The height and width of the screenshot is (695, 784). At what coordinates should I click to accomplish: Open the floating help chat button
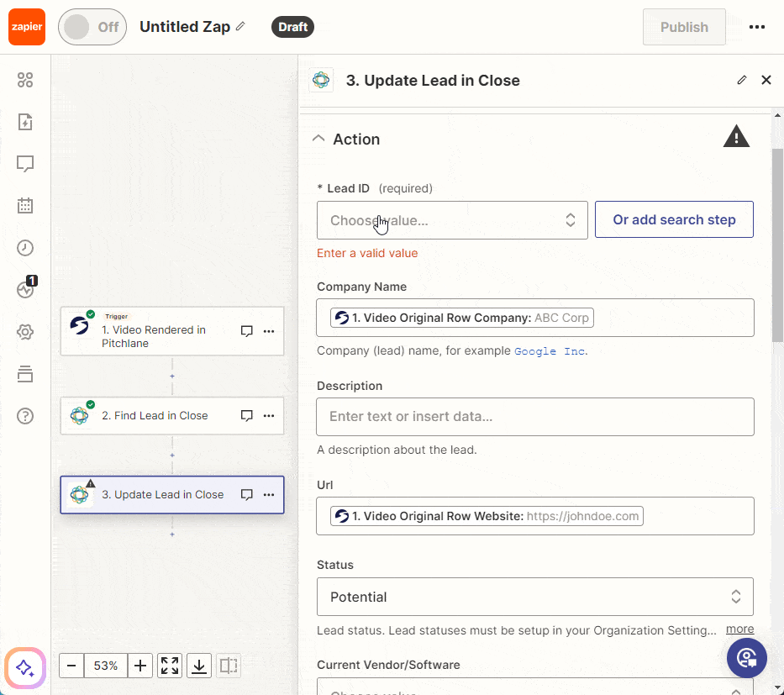pyautogui.click(x=746, y=657)
